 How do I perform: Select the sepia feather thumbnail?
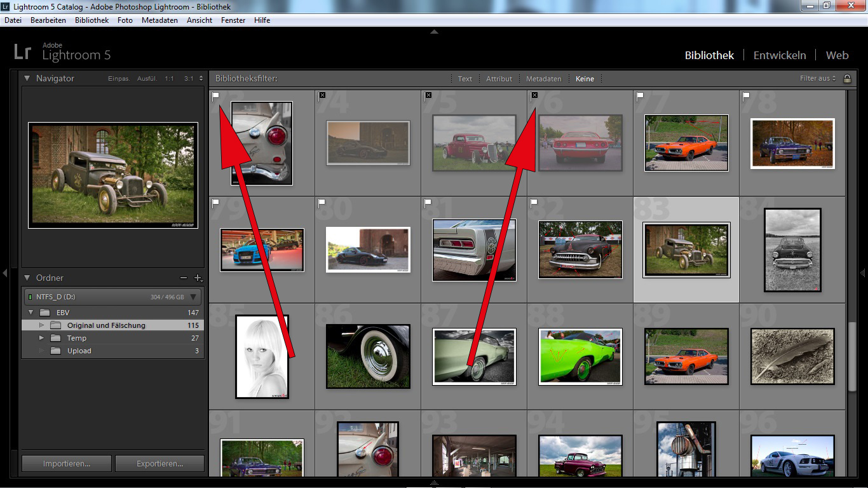pyautogui.click(x=792, y=356)
